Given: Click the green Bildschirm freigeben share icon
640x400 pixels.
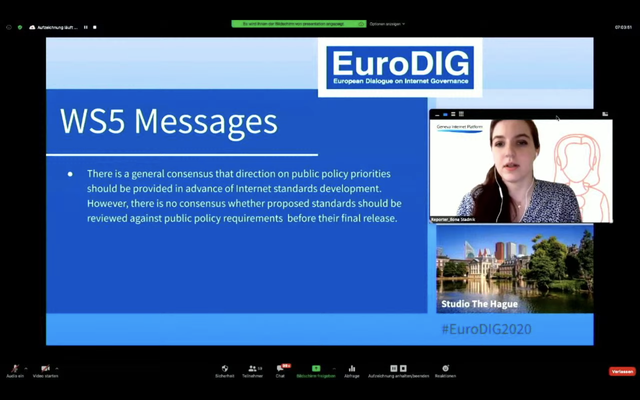Looking at the screenshot, I should [x=316, y=368].
